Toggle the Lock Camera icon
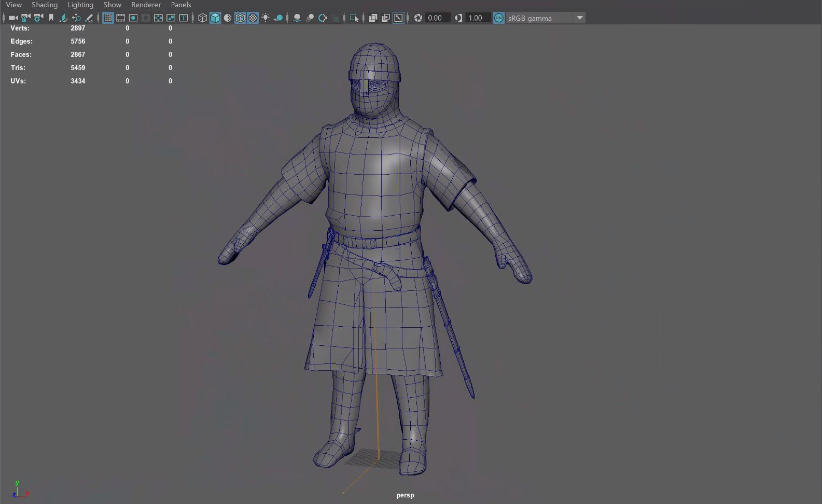 coord(25,18)
